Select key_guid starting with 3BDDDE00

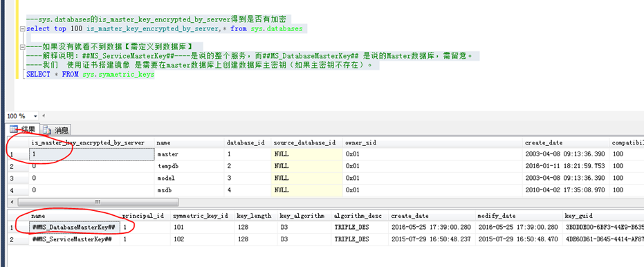603,227
